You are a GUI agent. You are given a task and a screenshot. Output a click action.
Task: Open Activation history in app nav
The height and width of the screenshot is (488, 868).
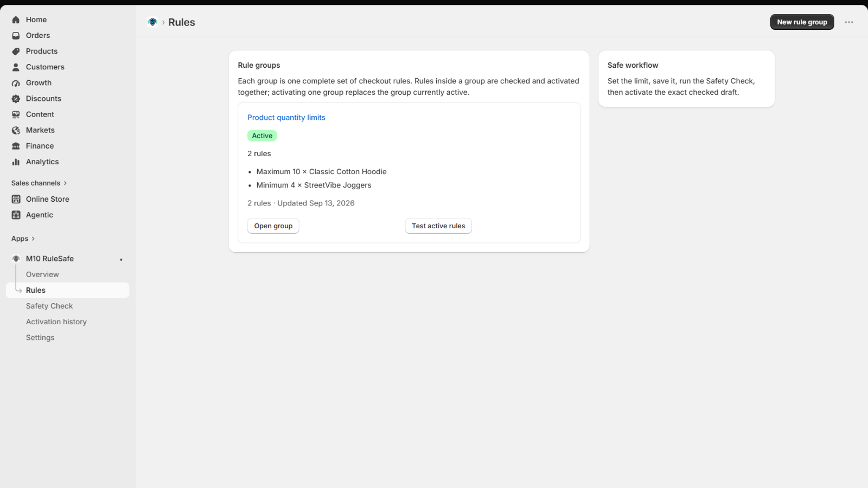pos(56,322)
